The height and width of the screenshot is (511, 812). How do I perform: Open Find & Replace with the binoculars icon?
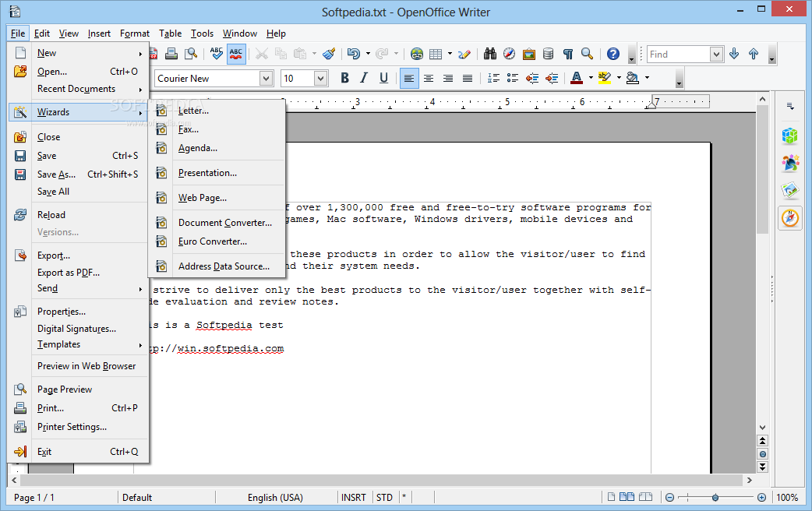[x=490, y=53]
